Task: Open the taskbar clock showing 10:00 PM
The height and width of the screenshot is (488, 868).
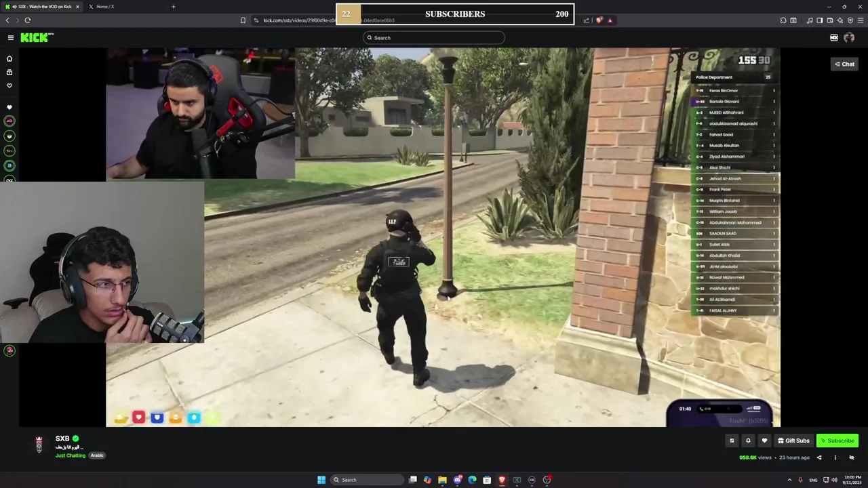Action: [853, 480]
